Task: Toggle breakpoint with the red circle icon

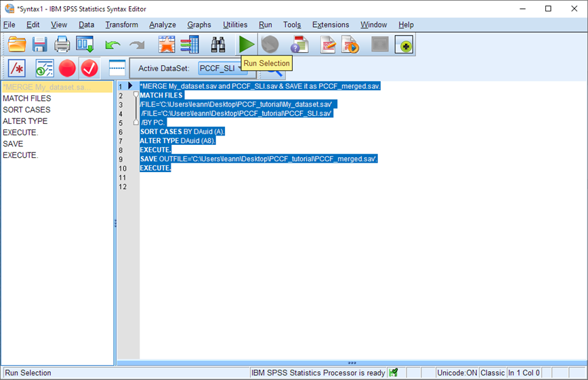Action: [67, 68]
